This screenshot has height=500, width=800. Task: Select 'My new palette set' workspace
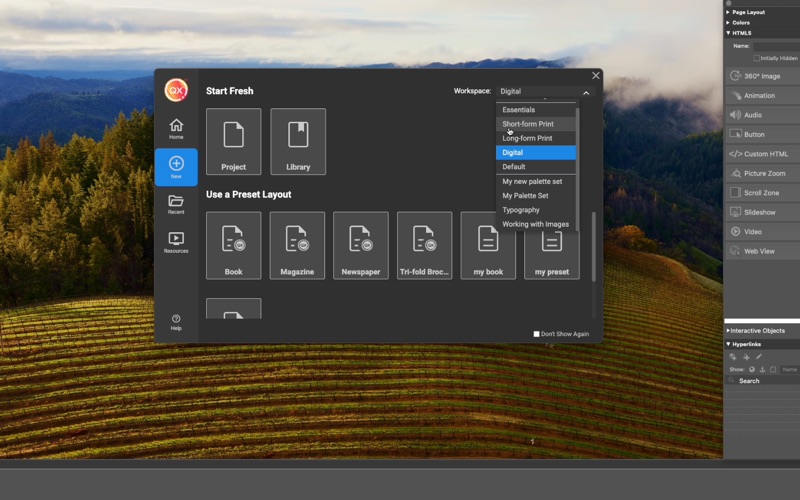[536, 182]
